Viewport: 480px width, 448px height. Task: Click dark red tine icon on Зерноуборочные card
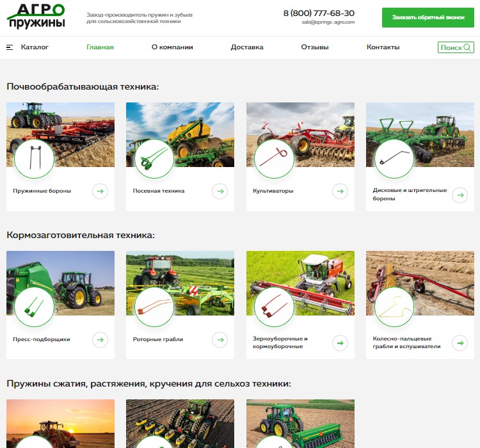(275, 307)
